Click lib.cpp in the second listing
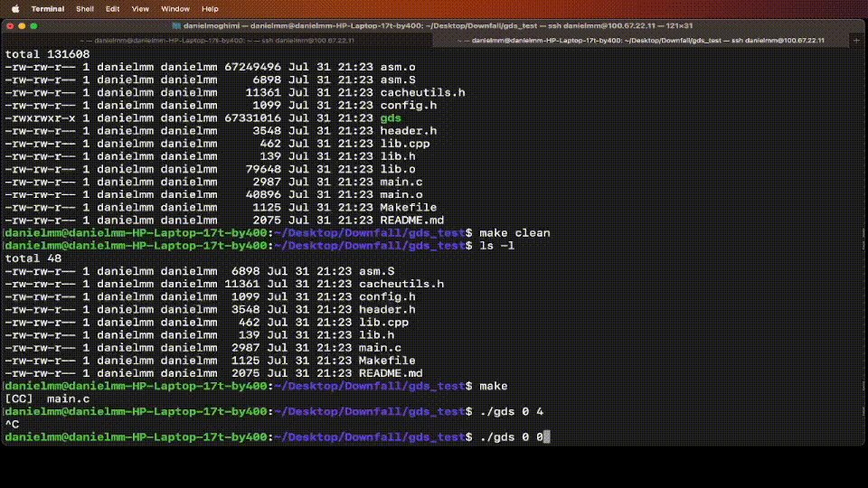 point(383,322)
